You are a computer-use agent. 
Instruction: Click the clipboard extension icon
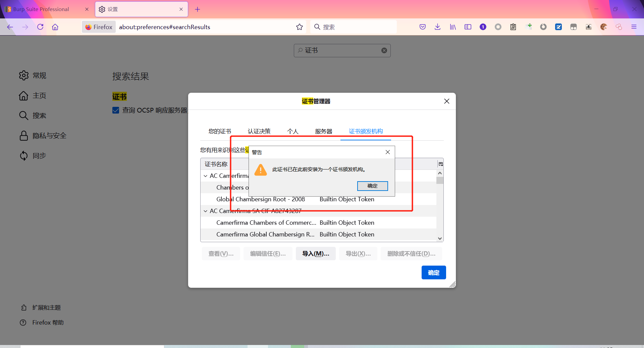(513, 27)
